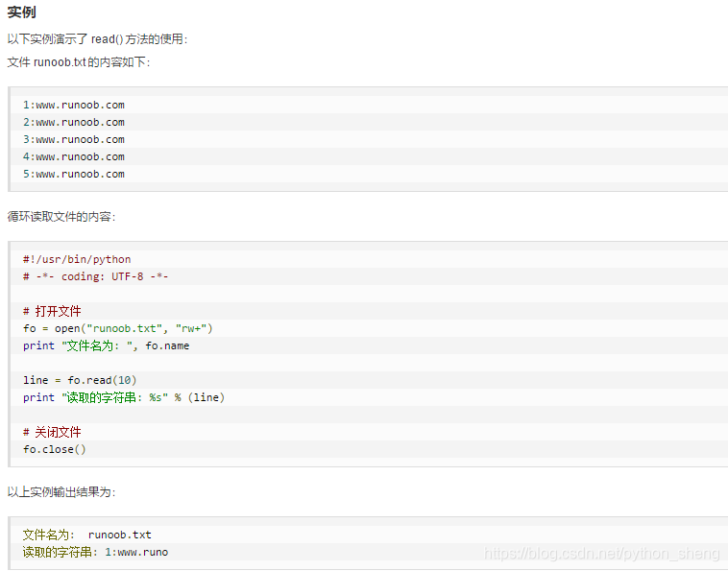Screen dimensions: 728x571
Task: Click the comment "# 关闭文件"
Action: tap(52, 432)
